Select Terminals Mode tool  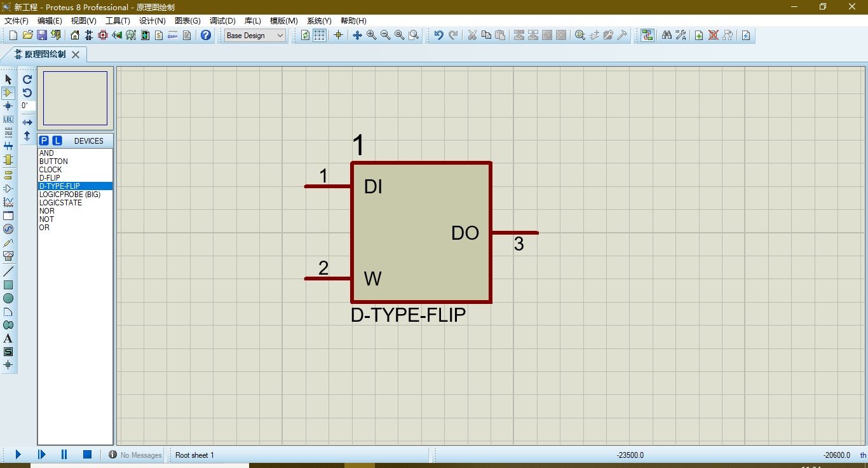pyautogui.click(x=8, y=175)
